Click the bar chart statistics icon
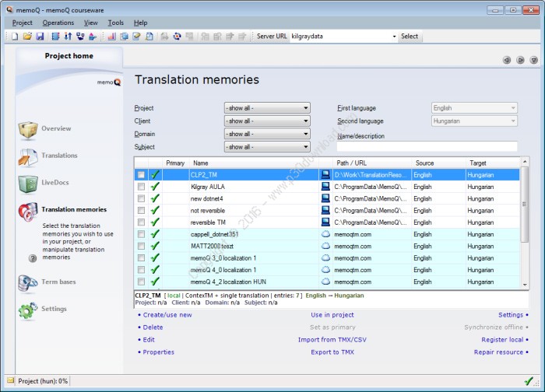Screen dimensions: 545x392 [x=111, y=36]
